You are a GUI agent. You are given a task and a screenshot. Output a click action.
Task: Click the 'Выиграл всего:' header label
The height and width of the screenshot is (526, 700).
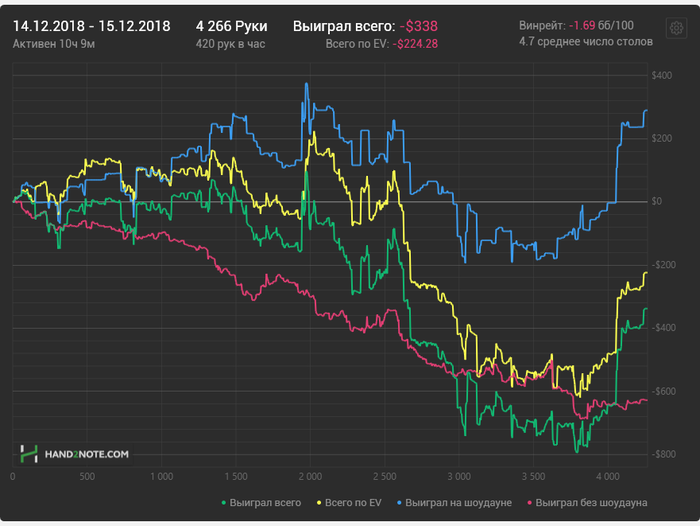344,26
